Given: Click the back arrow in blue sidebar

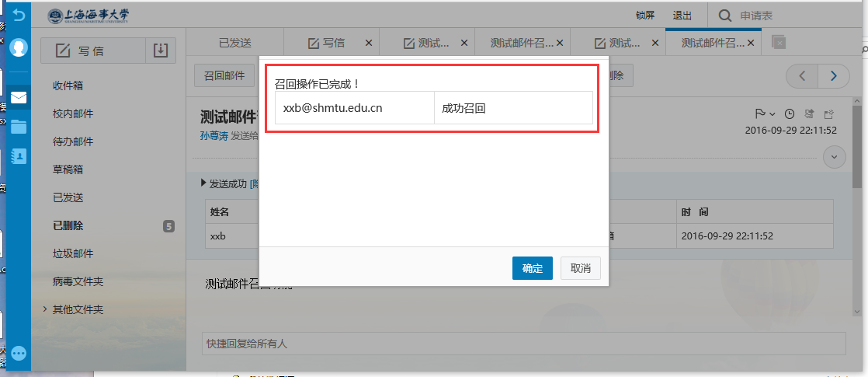Looking at the screenshot, I should coord(19,16).
